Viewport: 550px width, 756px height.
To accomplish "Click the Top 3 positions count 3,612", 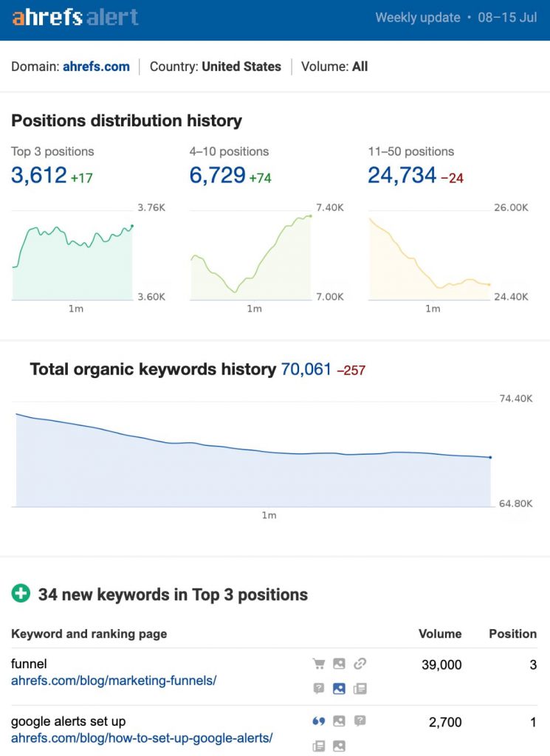I will click(39, 175).
